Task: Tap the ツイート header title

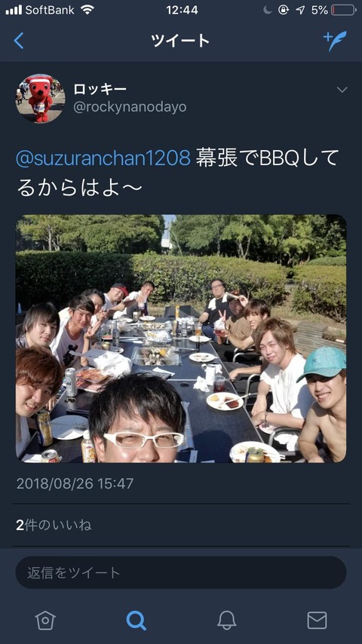Action: click(180, 41)
